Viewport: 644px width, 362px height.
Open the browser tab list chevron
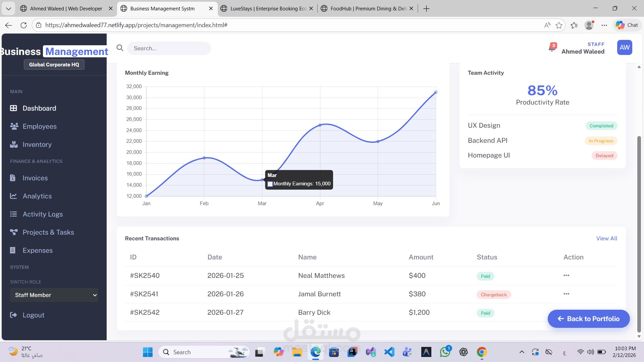click(8, 8)
